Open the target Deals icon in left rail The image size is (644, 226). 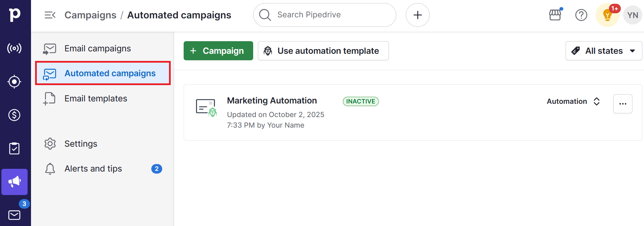point(14,82)
